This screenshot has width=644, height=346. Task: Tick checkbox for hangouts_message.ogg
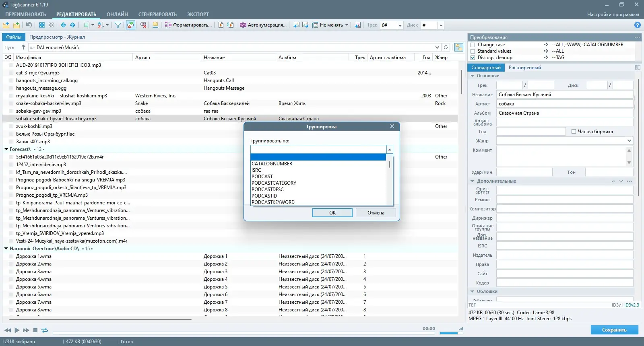click(11, 88)
